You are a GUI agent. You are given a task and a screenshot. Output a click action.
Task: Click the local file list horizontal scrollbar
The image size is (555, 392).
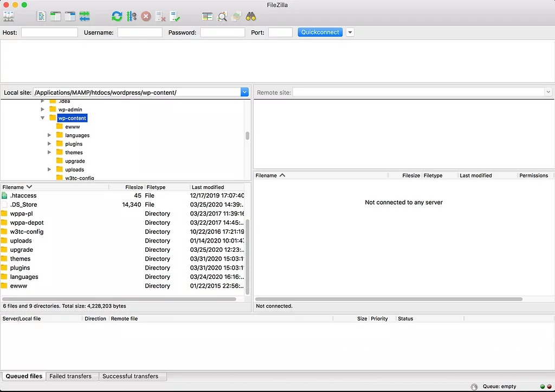tap(119, 299)
